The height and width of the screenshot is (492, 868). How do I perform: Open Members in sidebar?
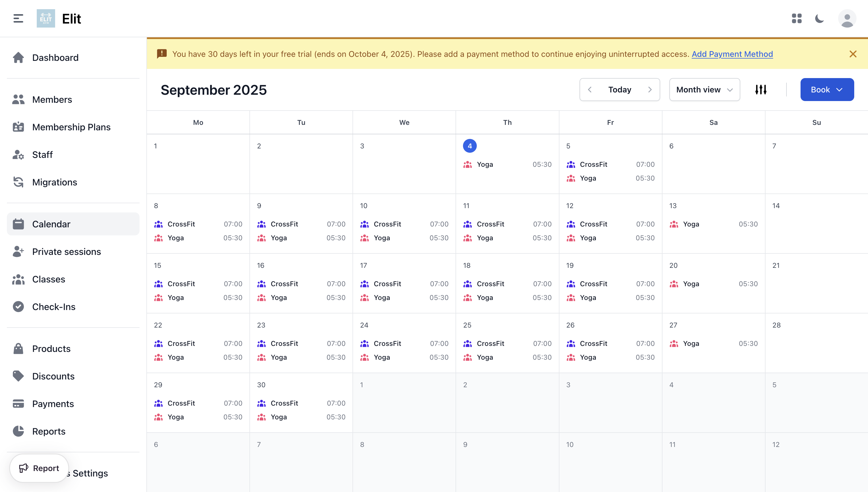(52, 100)
